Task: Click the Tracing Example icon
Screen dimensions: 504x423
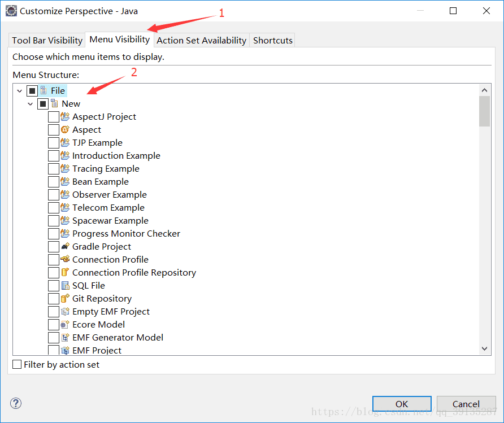Action: click(x=65, y=169)
